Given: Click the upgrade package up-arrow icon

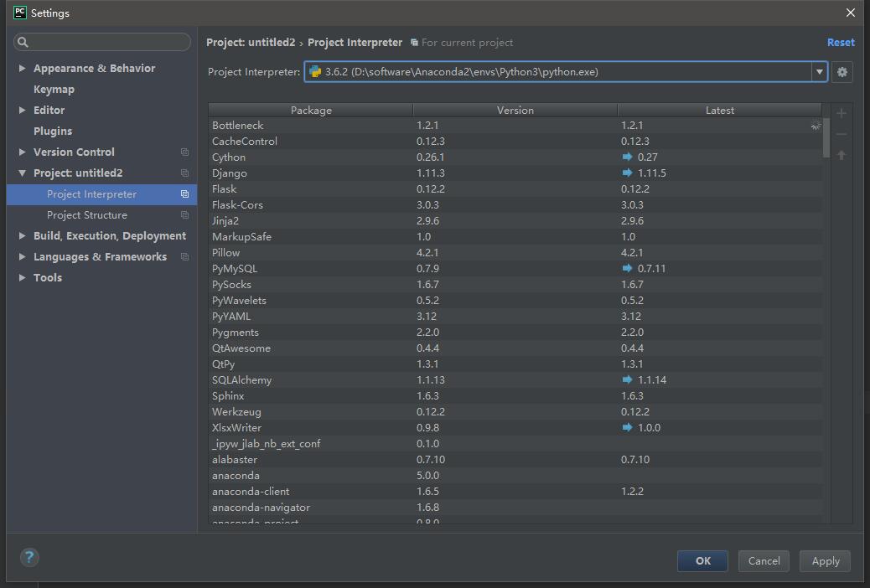Looking at the screenshot, I should [842, 155].
